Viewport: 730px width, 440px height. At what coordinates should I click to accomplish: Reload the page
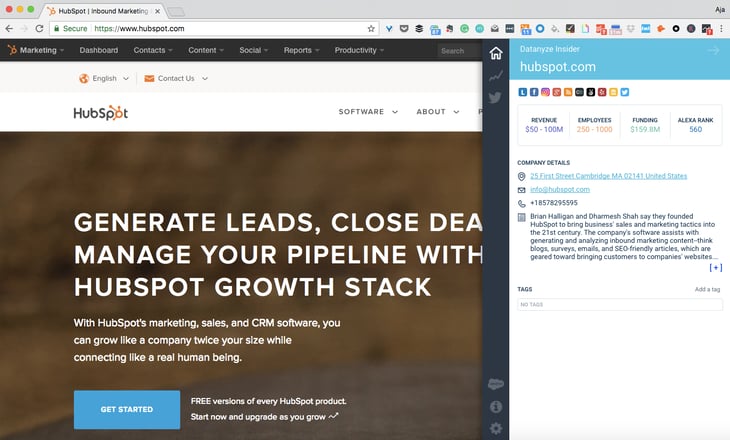(x=40, y=28)
